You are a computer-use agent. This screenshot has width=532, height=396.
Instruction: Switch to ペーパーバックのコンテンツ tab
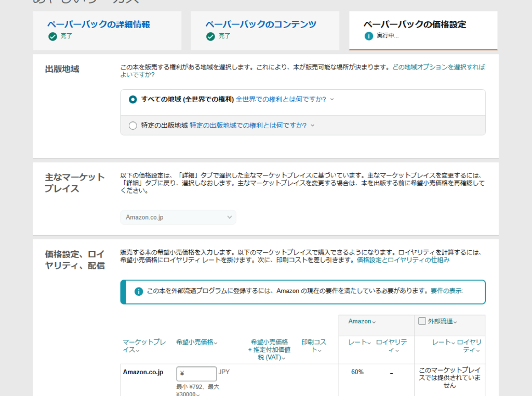coord(261,24)
